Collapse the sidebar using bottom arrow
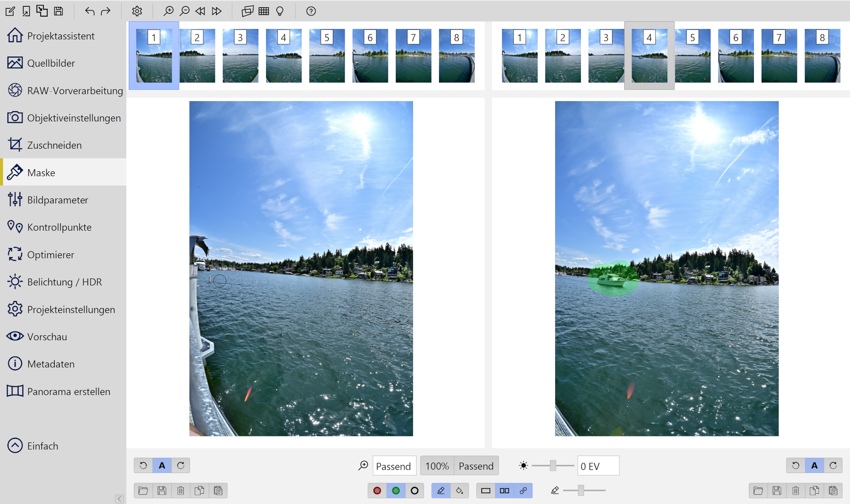Image resolution: width=850 pixels, height=504 pixels. pos(119,498)
